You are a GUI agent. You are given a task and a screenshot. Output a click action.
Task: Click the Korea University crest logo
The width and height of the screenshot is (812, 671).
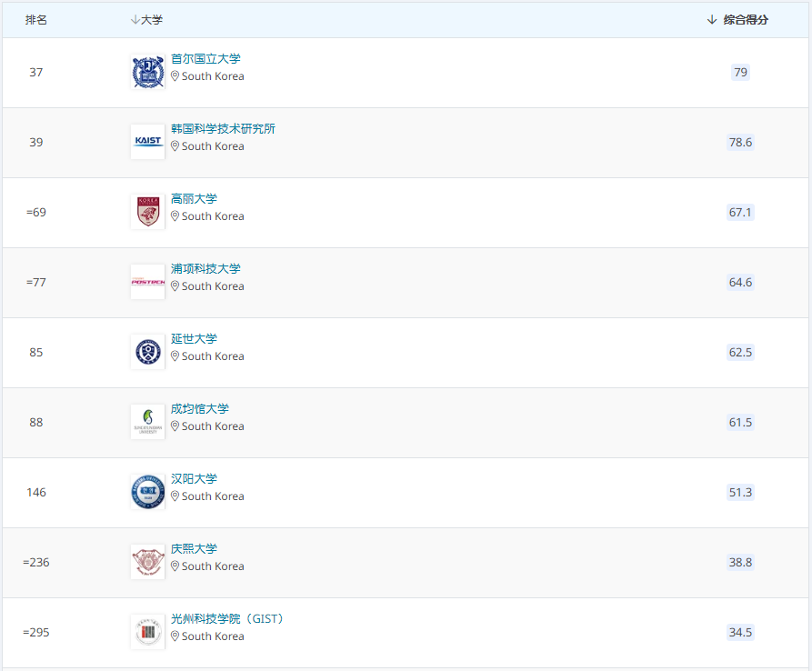[x=147, y=212]
